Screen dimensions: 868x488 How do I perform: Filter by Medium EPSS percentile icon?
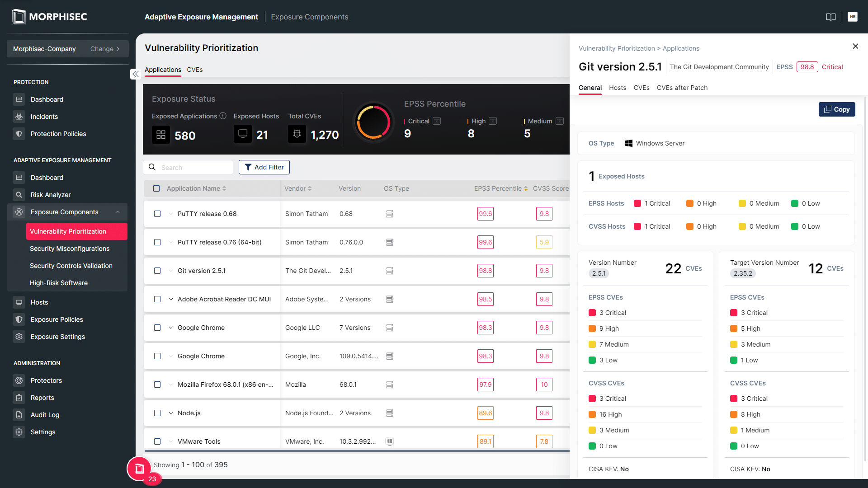point(560,121)
